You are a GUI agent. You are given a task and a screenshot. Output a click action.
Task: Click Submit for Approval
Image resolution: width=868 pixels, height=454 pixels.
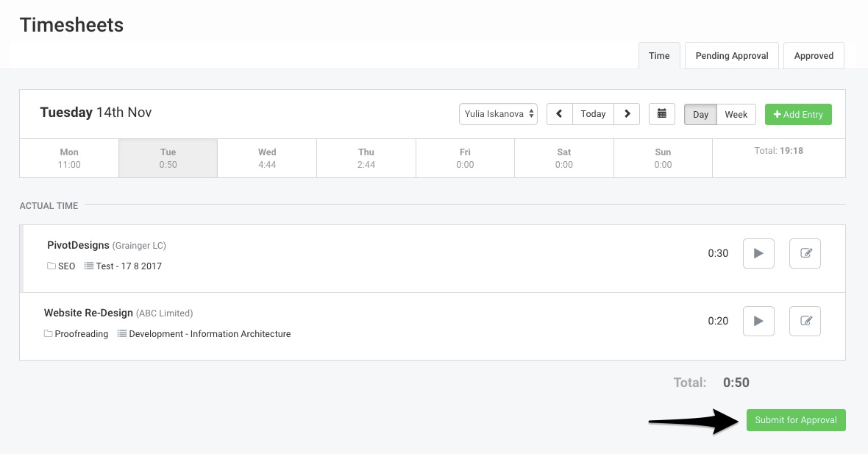tap(796, 420)
